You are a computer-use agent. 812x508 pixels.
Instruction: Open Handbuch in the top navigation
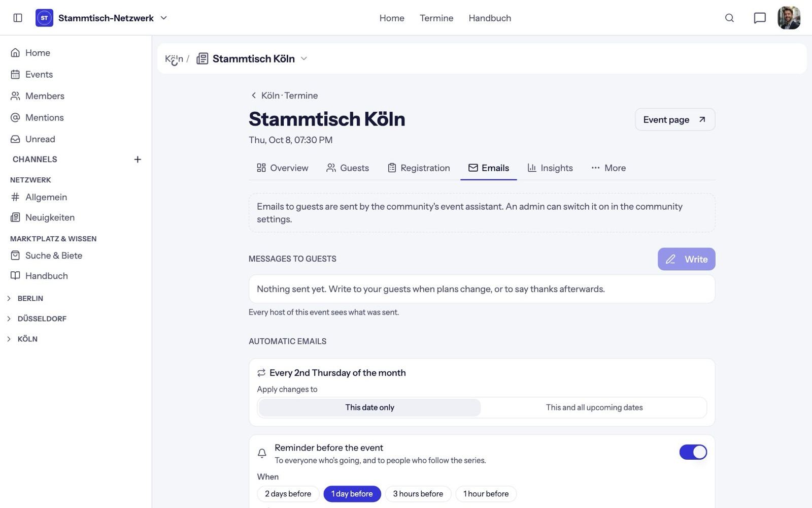click(x=490, y=18)
